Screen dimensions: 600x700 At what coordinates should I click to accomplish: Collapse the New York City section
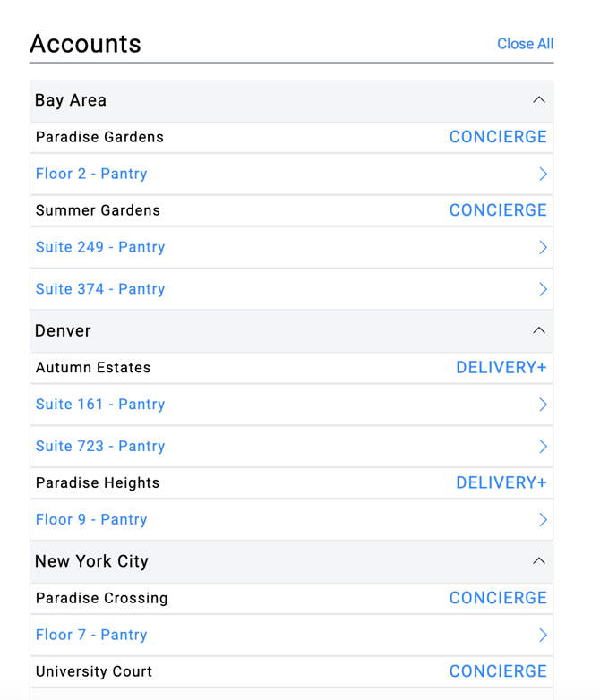coord(538,561)
